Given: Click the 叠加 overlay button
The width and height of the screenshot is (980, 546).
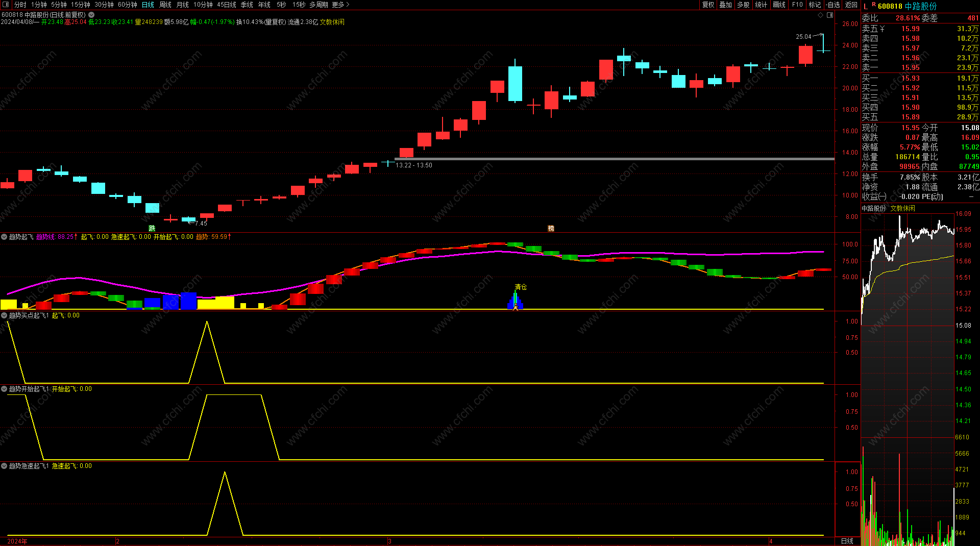Looking at the screenshot, I should pos(726,5).
